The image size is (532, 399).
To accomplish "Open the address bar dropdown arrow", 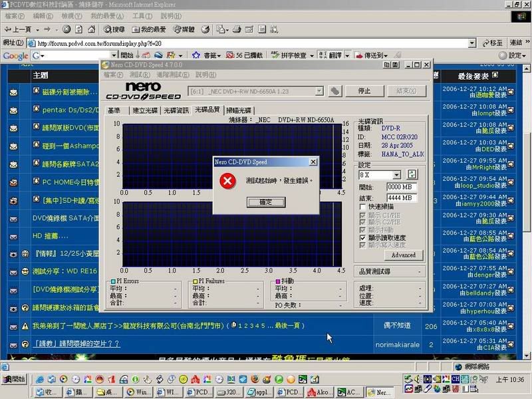I will click(472, 43).
